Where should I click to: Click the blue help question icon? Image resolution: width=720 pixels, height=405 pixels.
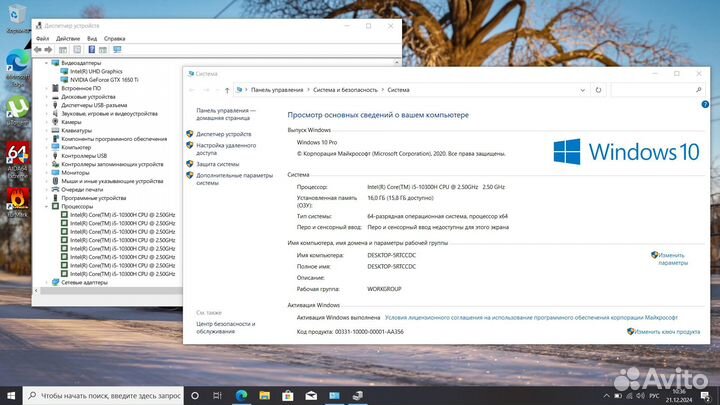point(705,105)
